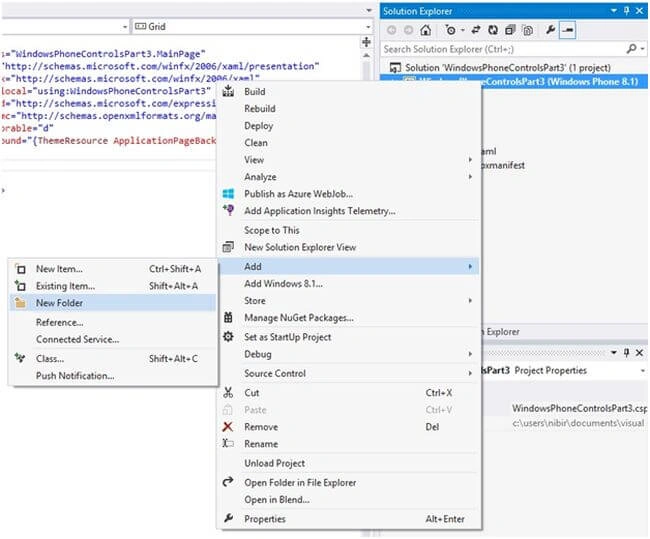Pin the Solution Explorer panel

tap(626, 11)
